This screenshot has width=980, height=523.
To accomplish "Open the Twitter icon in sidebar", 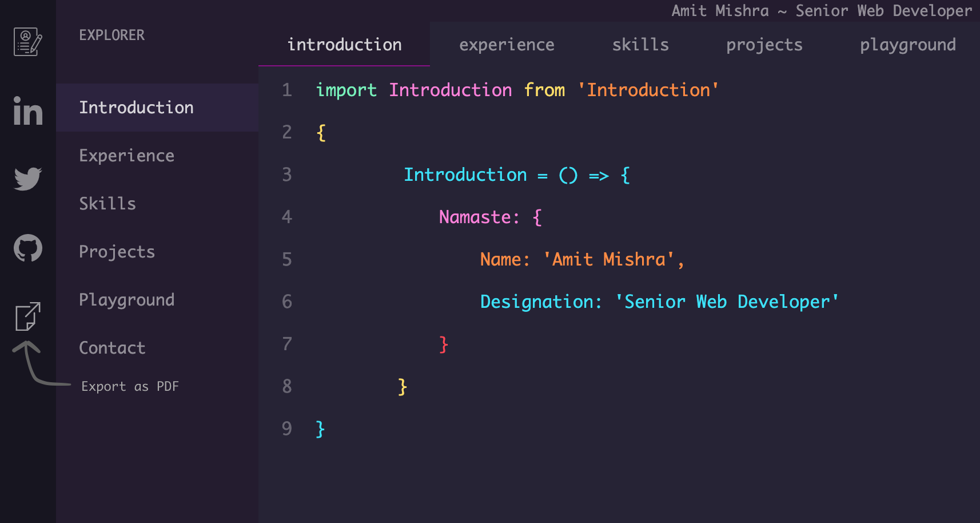I will 27,179.
